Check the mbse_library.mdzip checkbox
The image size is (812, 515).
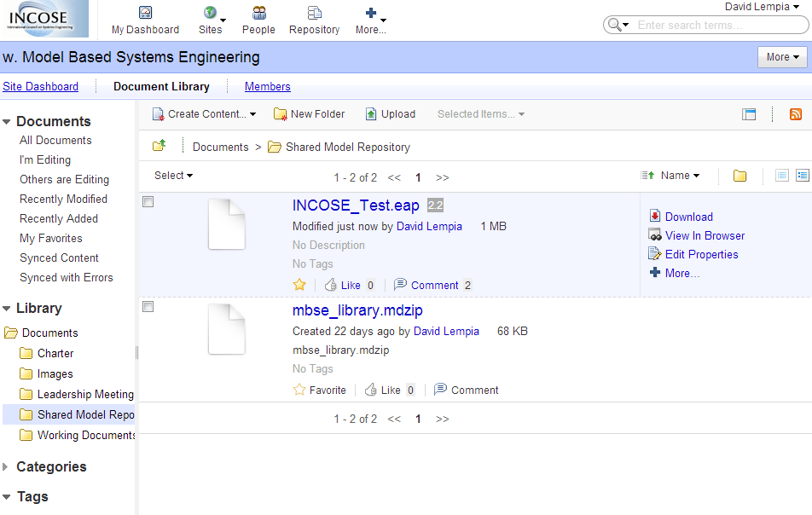(x=148, y=306)
